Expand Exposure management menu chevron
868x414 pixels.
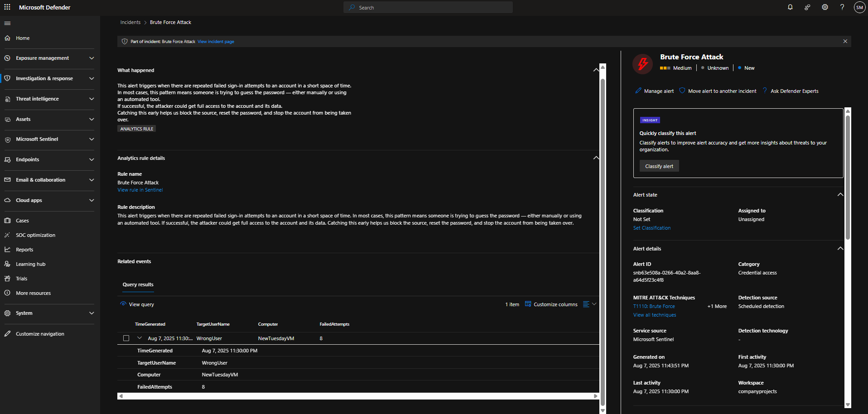pos(92,58)
